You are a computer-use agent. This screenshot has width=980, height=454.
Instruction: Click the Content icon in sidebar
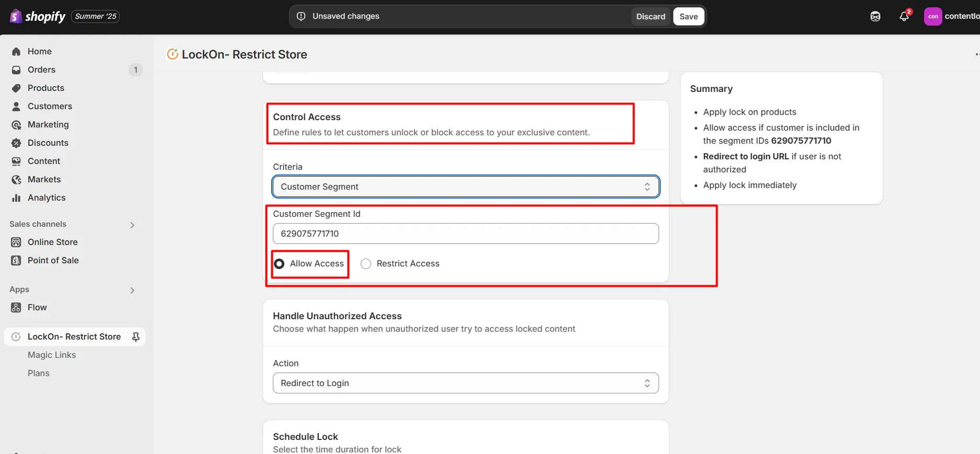tap(16, 161)
